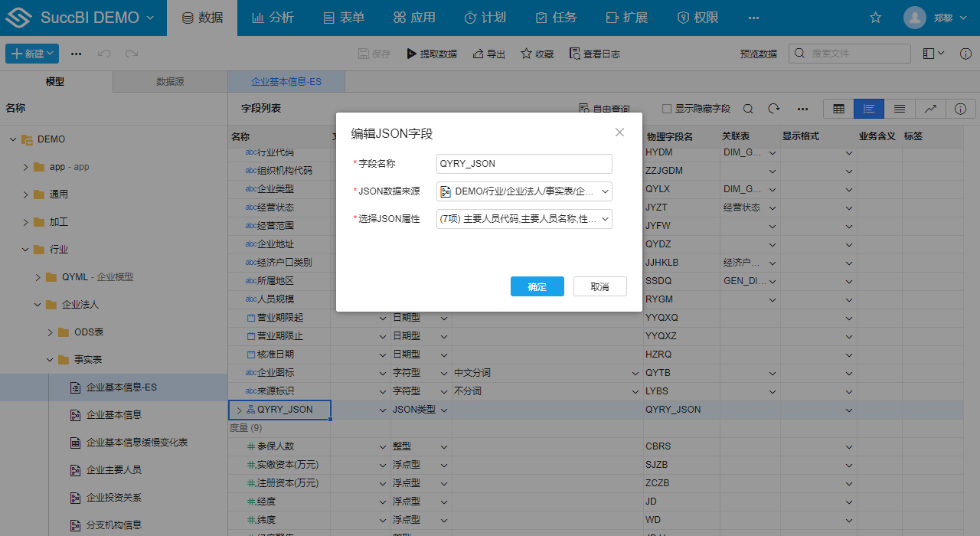980x536 pixels.
Task: Click the favorites star icon in header
Action: point(876,18)
